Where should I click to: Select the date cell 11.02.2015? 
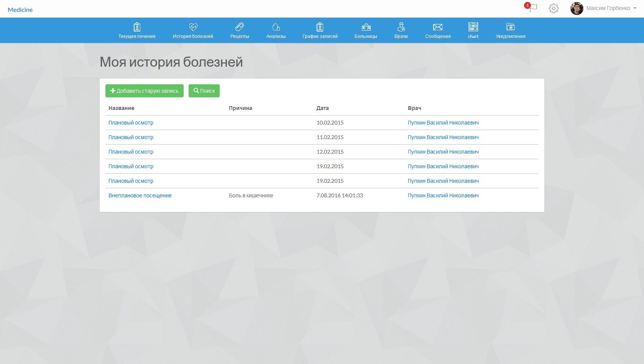tap(330, 137)
